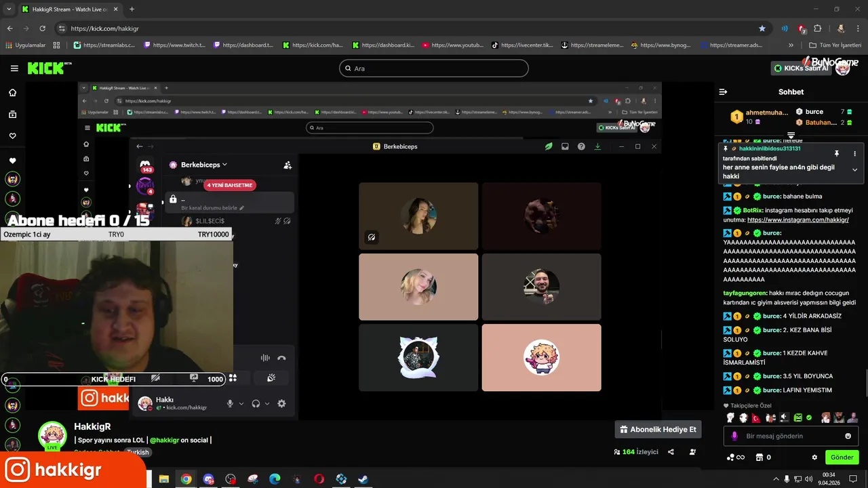The image size is (868, 488).
Task: Open the Uygulamalar bookmarks shortcut
Action: (x=25, y=45)
